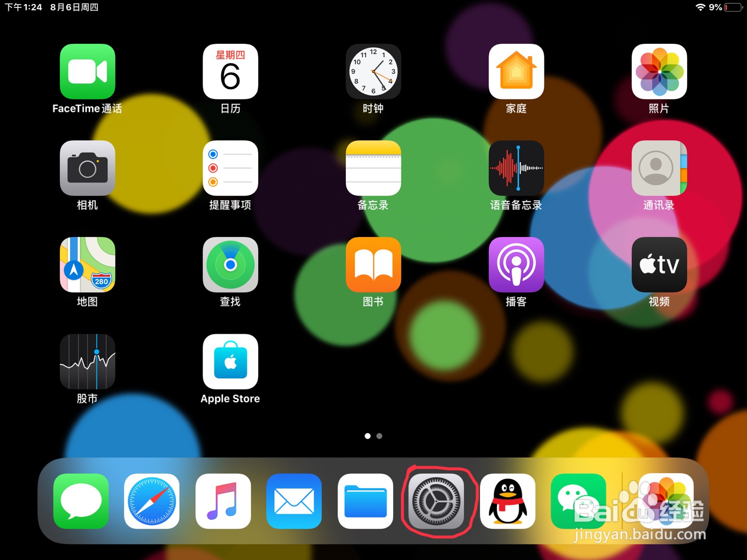Open the FaceTime app
Image resolution: width=747 pixels, height=560 pixels.
tap(87, 71)
